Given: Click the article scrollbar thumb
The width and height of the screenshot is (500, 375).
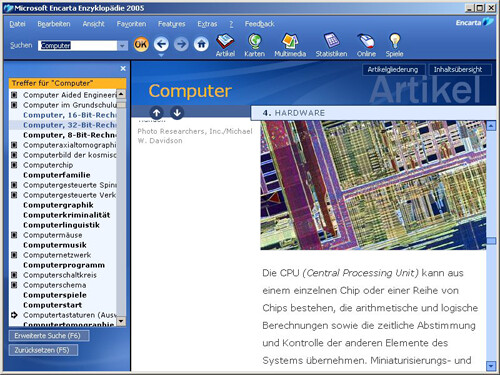Looking at the screenshot, I should [x=491, y=241].
